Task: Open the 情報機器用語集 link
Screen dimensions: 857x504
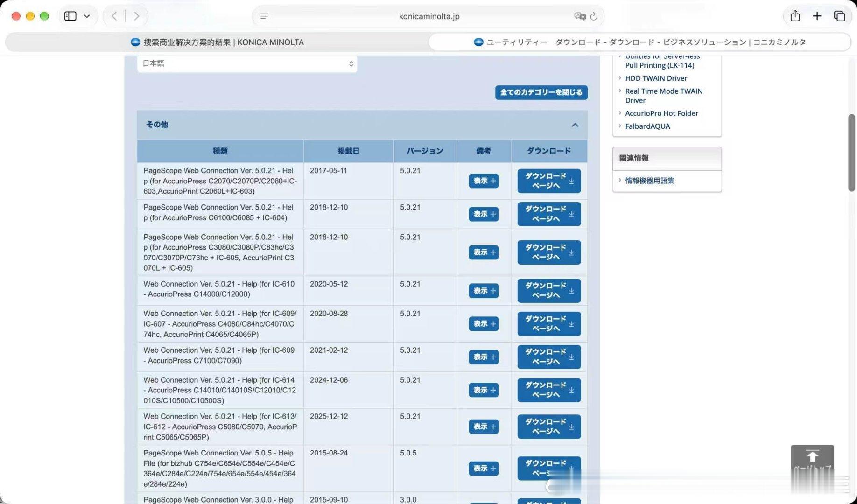Action: point(649,181)
